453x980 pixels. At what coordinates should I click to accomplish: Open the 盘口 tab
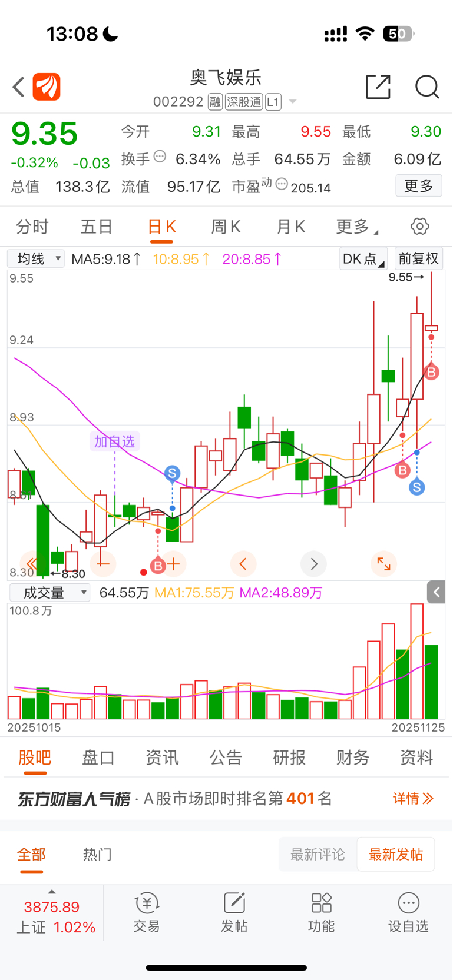click(x=98, y=758)
